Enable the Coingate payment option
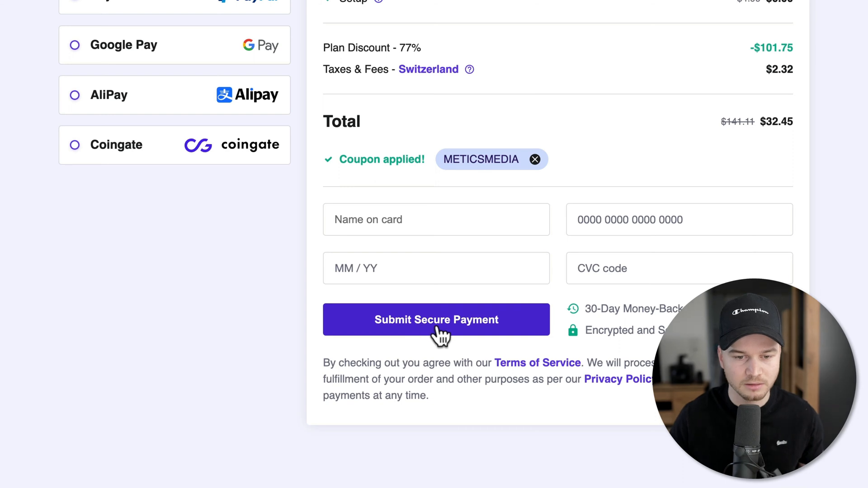Screen dimensions: 868x488 pos(75,145)
